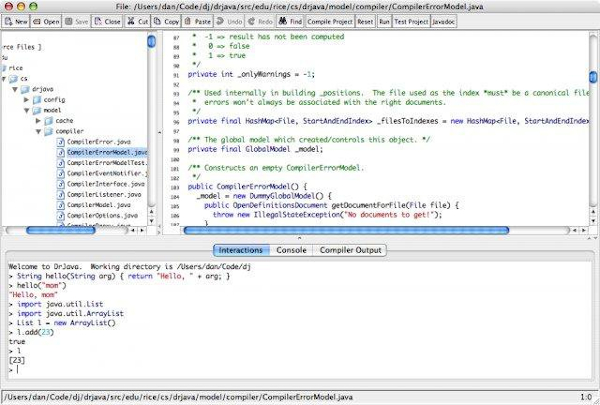
Task: Click the Redo toolbar button
Action: coord(260,21)
